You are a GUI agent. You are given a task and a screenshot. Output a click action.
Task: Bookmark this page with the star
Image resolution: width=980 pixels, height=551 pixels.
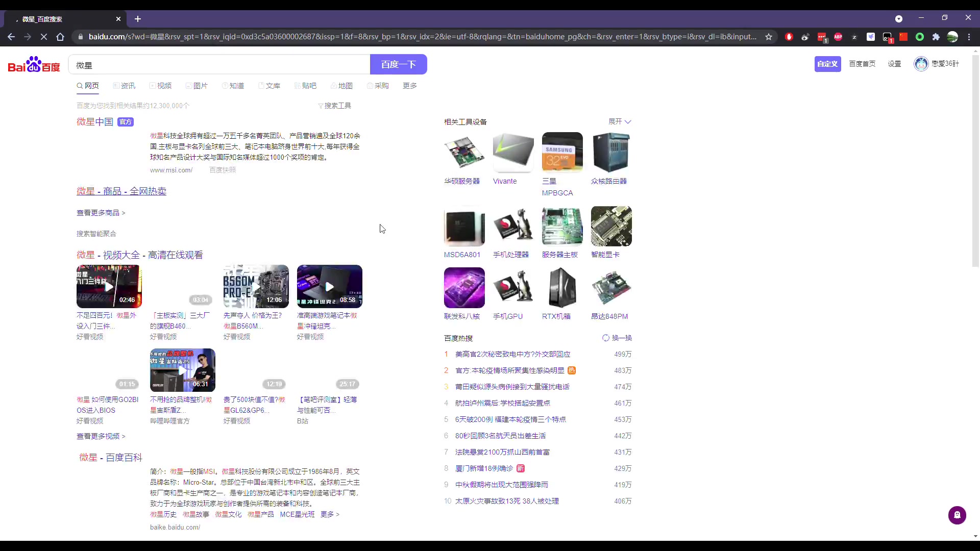[769, 37]
